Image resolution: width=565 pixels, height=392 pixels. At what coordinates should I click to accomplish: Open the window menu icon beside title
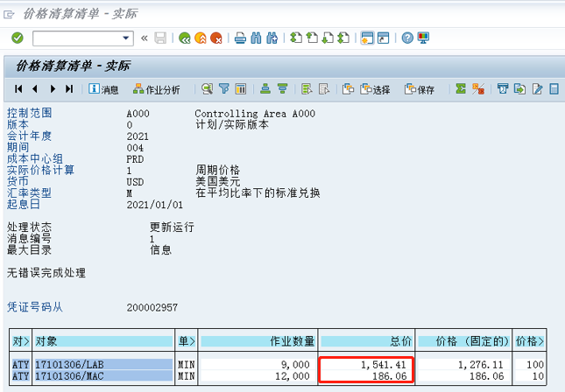(9, 14)
